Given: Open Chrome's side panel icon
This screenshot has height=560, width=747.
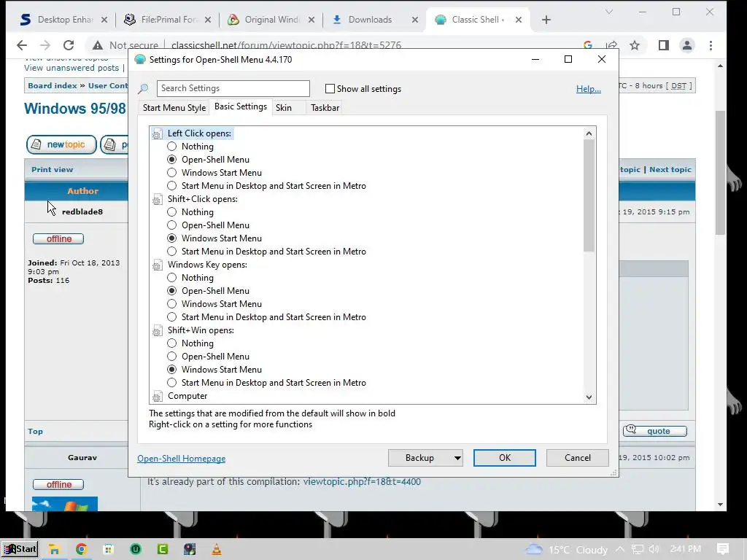Looking at the screenshot, I should coord(664,45).
